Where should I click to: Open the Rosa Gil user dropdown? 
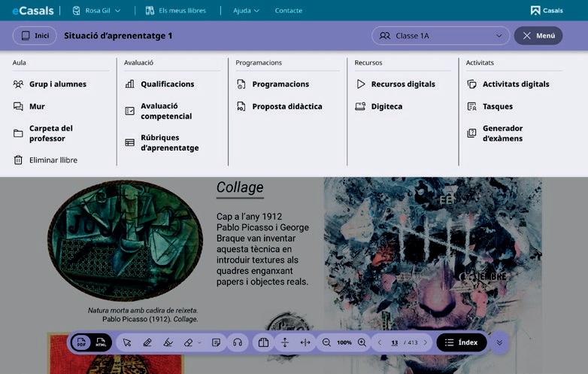pos(97,11)
